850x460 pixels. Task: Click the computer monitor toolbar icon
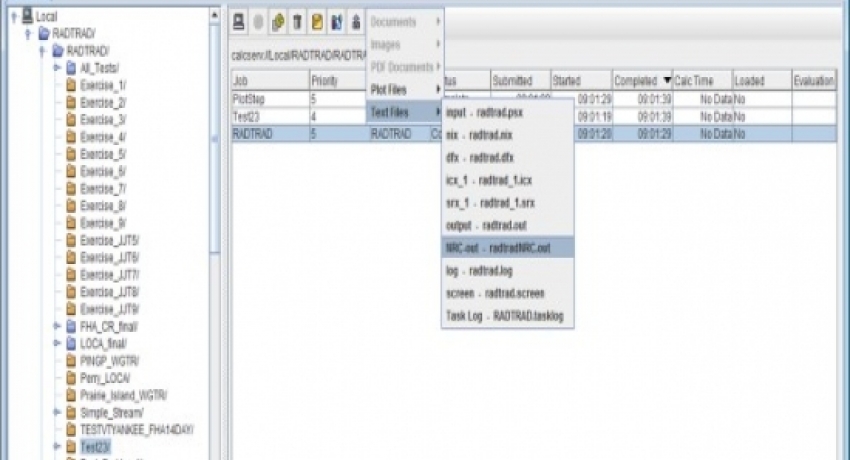point(239,22)
